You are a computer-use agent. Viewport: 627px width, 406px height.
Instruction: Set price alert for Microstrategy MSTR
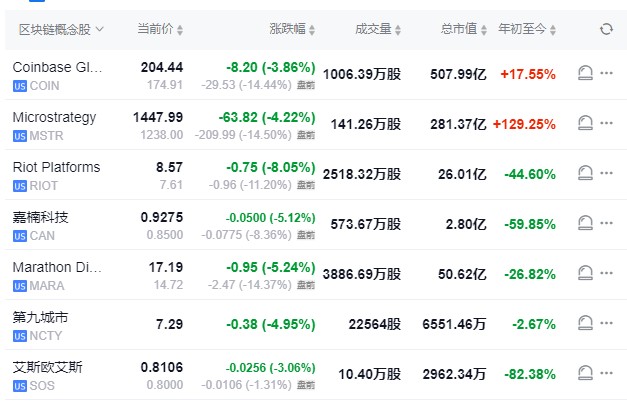pos(585,123)
